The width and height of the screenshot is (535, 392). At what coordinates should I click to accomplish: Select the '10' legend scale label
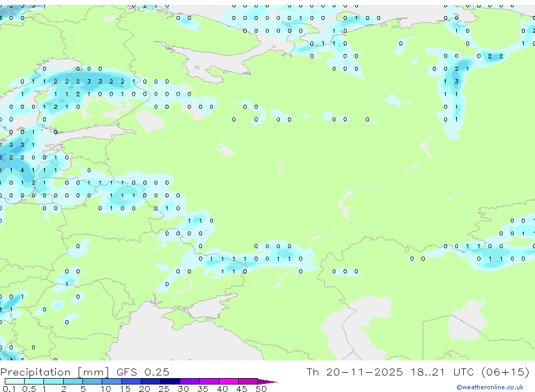106,389
